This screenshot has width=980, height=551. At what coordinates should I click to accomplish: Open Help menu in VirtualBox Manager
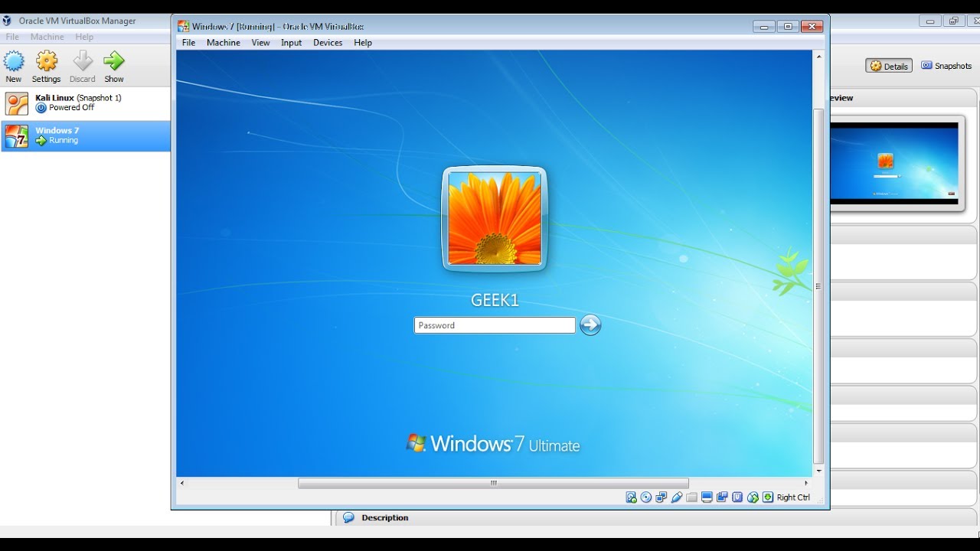coord(84,37)
